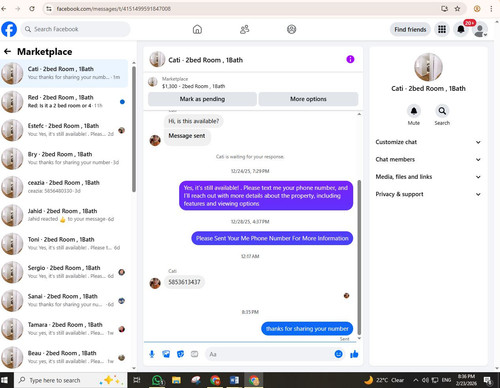Expand Customize chat section
This screenshot has height=388, width=500.
[428, 142]
